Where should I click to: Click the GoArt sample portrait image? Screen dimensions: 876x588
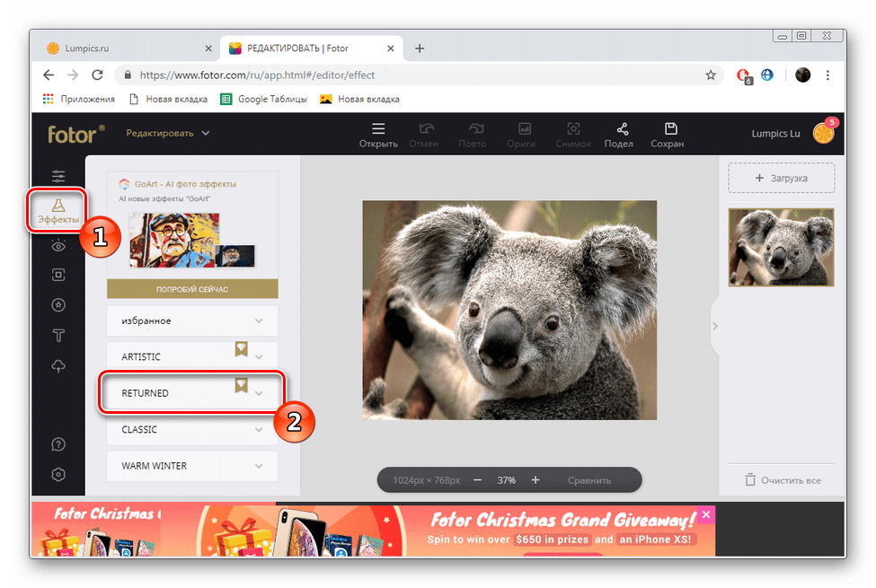point(174,240)
